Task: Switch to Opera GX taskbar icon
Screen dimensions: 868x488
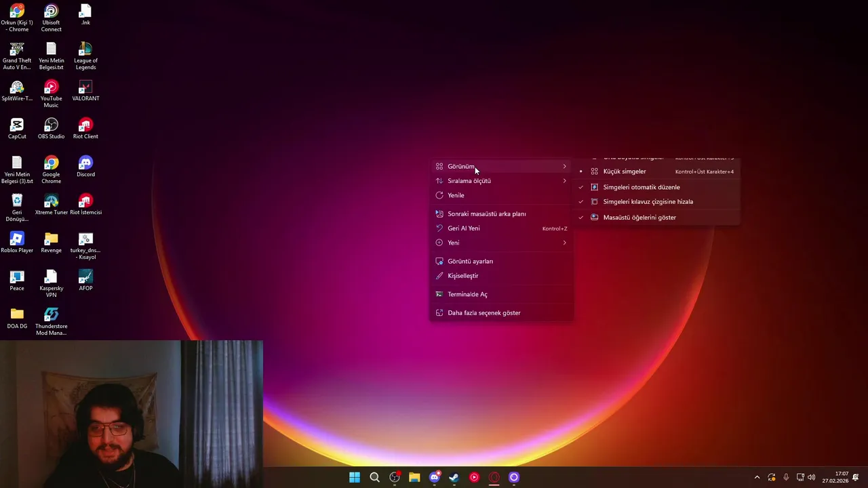Action: click(x=494, y=477)
